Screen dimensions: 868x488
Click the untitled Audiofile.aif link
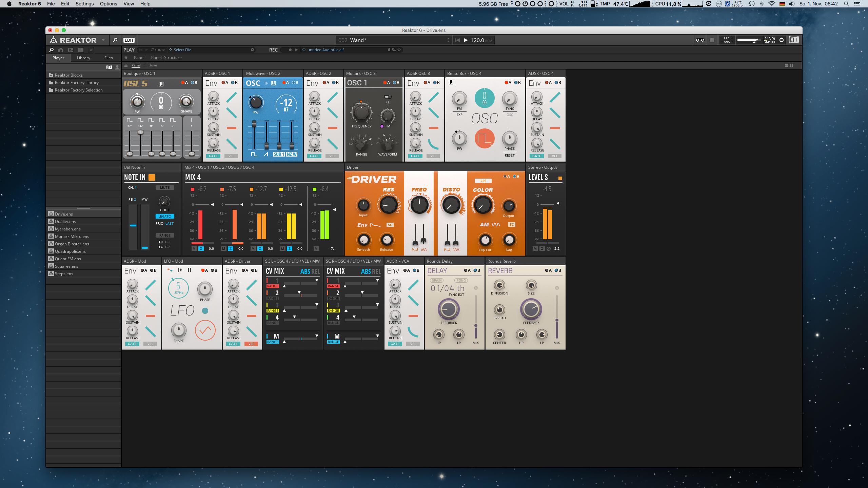325,50
